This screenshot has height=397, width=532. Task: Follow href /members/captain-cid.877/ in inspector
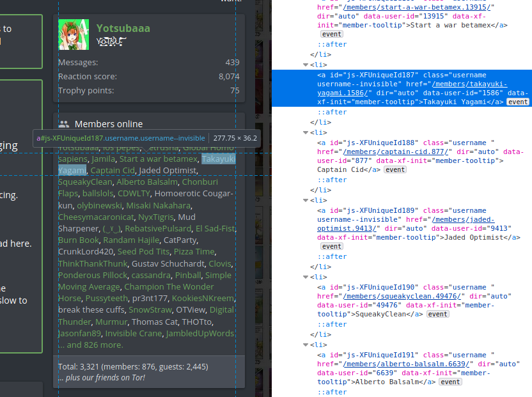(395, 152)
